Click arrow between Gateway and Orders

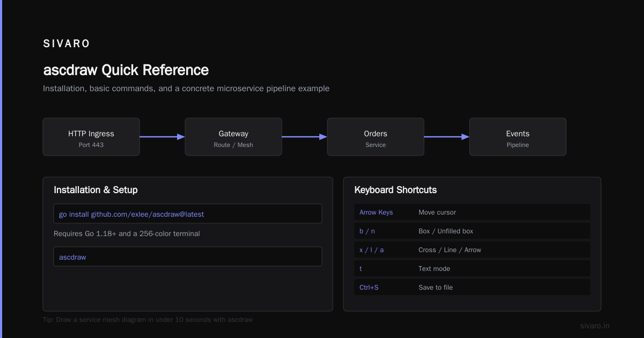pyautogui.click(x=304, y=137)
